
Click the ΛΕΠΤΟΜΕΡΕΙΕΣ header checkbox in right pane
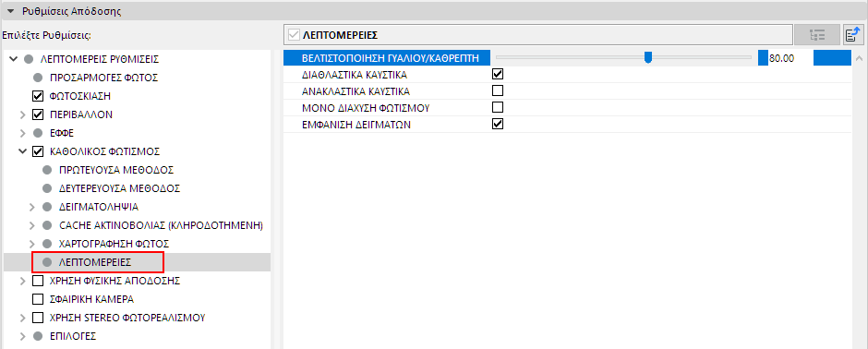294,35
